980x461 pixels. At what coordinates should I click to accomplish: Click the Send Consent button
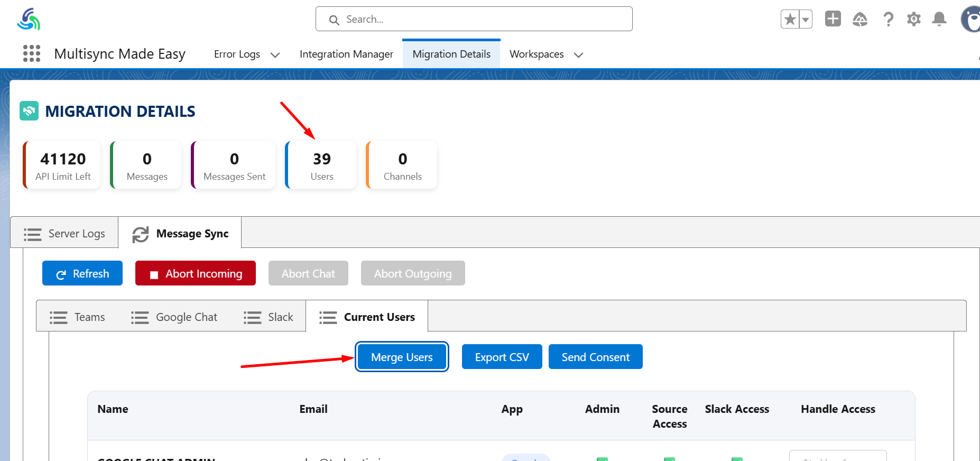(x=596, y=357)
